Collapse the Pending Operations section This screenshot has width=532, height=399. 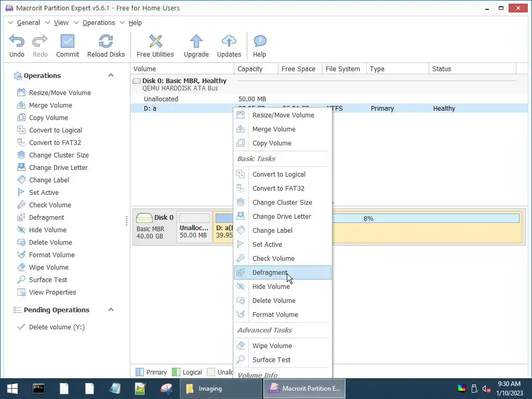tap(111, 310)
